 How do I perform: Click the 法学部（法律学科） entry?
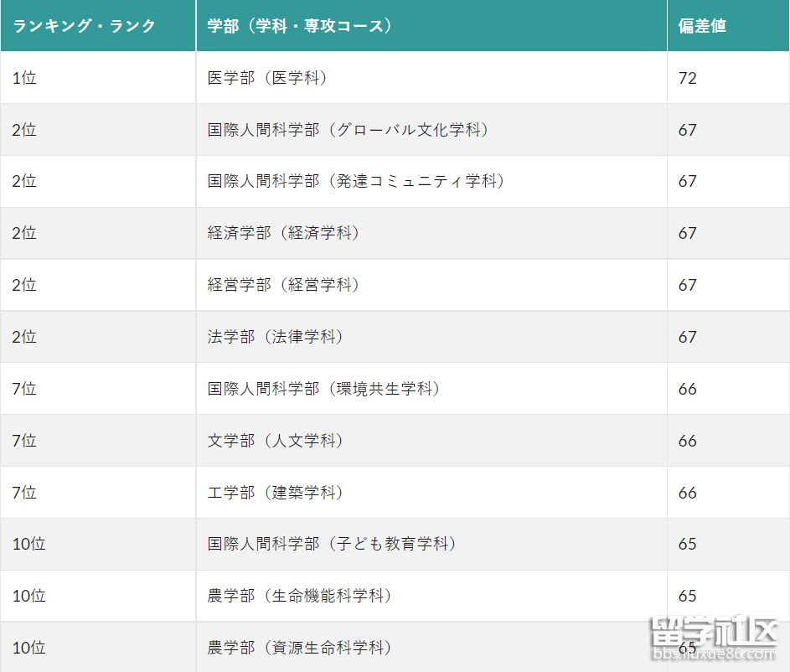[x=276, y=337]
